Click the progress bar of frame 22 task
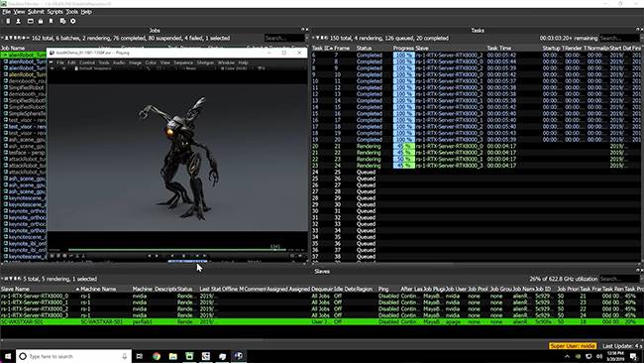 (x=403, y=153)
